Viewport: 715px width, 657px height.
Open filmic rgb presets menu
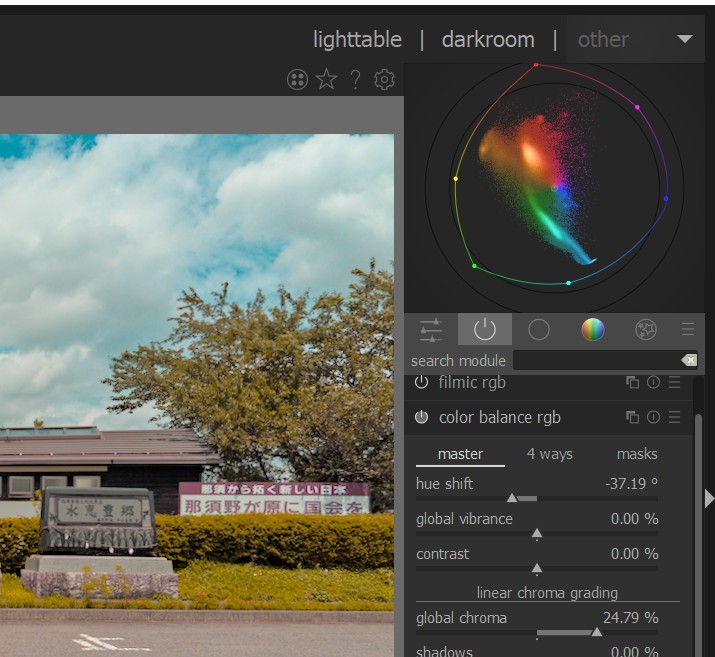(674, 382)
